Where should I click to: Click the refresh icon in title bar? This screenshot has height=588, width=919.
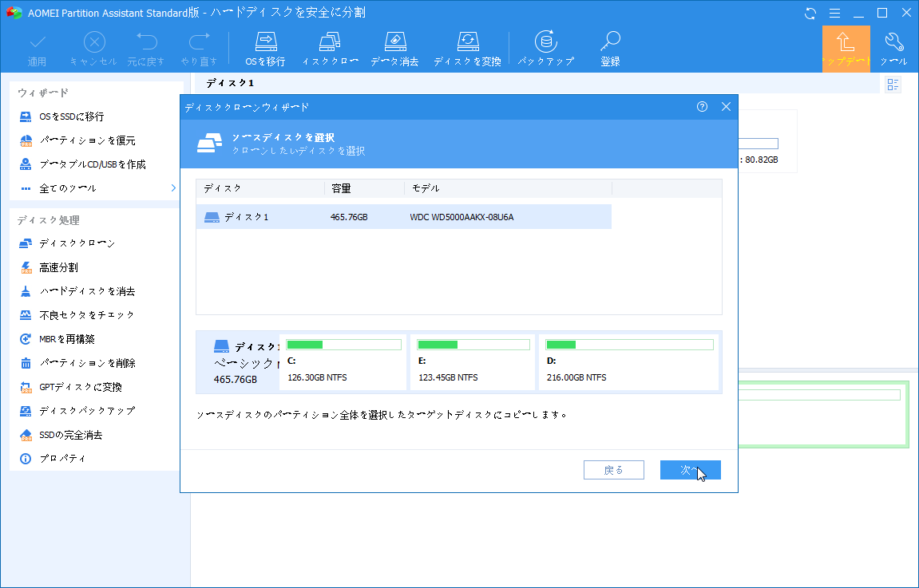810,13
